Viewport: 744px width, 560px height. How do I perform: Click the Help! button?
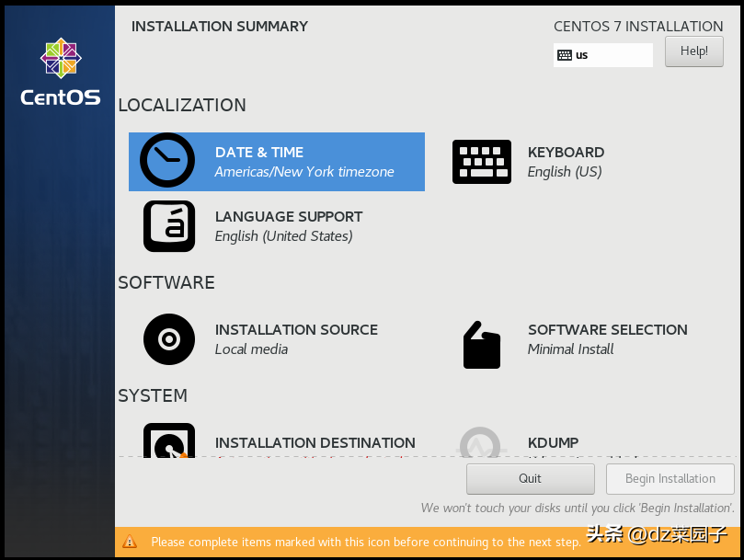[x=694, y=51]
